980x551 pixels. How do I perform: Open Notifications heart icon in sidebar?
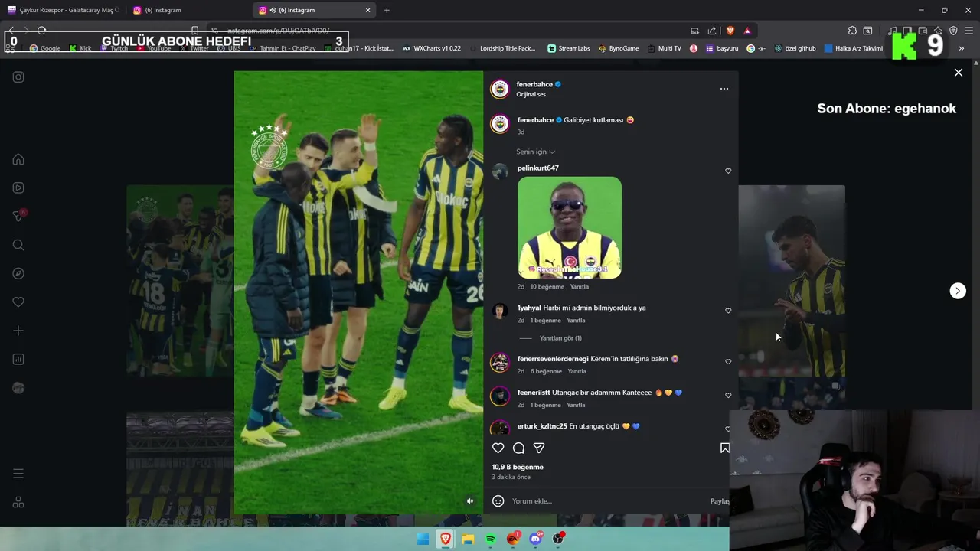click(x=18, y=302)
